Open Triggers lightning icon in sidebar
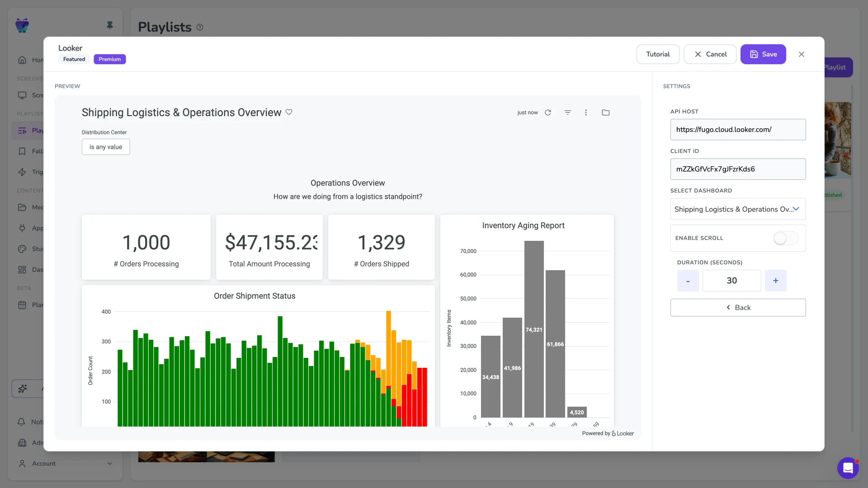Image resolution: width=868 pixels, height=488 pixels. (x=22, y=172)
